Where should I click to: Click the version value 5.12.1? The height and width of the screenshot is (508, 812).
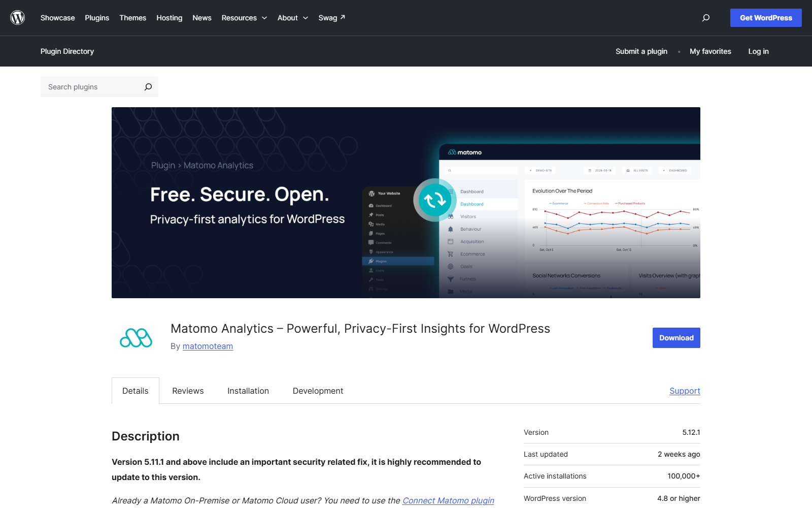(x=691, y=432)
